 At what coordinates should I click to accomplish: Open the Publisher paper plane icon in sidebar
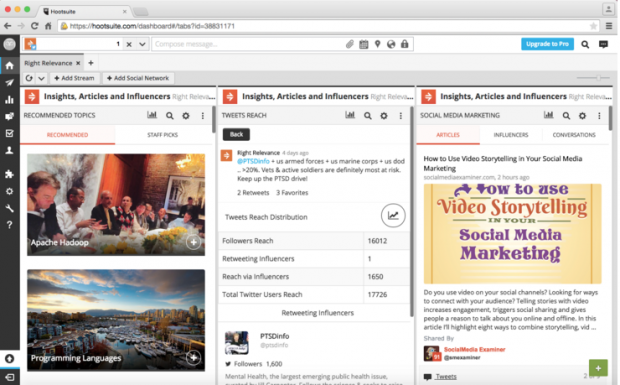(9, 83)
